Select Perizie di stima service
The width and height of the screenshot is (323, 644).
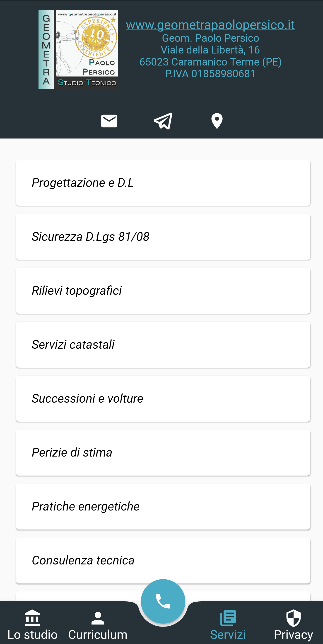coord(163,453)
